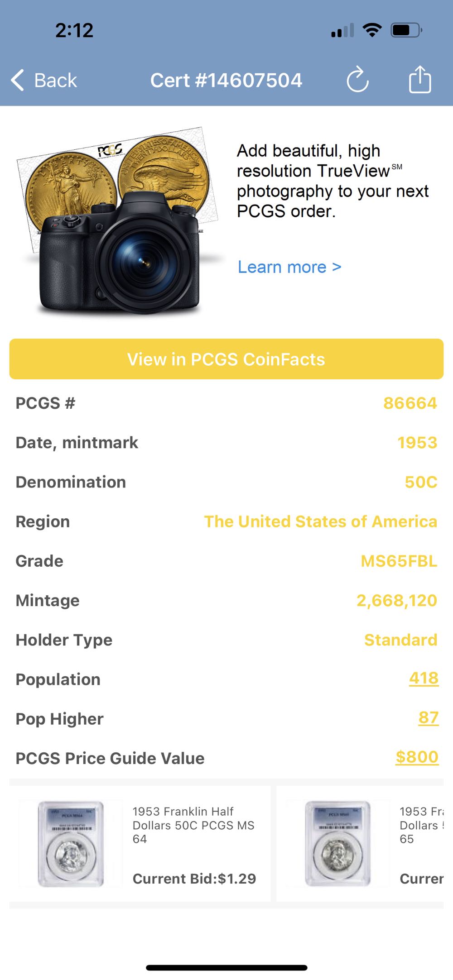Tap the back chevron arrow icon

[17, 81]
